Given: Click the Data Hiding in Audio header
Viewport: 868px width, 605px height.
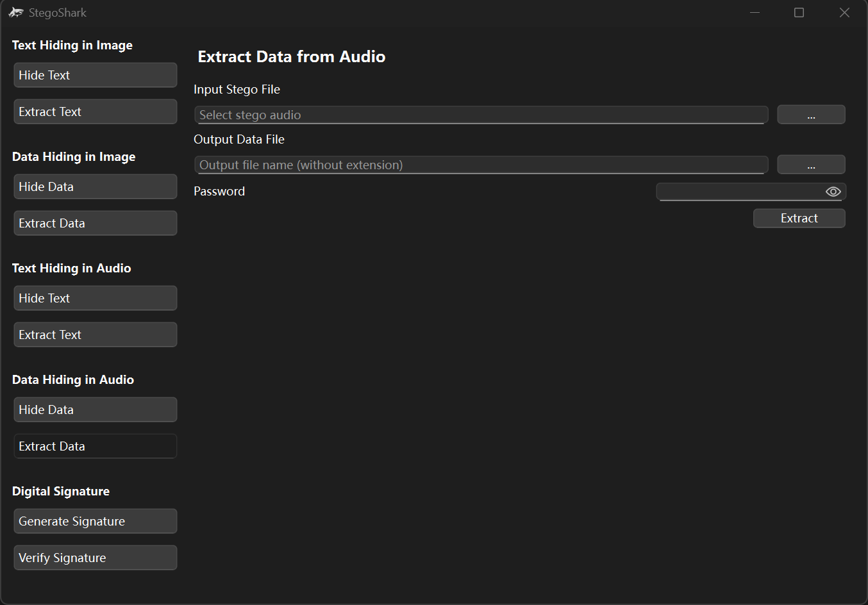Looking at the screenshot, I should click(x=73, y=379).
